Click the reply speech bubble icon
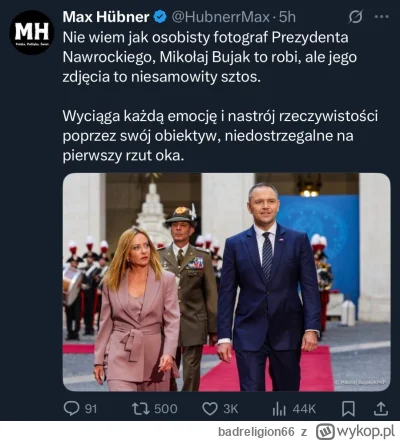Screen dimensions: 400x441 coord(71,408)
